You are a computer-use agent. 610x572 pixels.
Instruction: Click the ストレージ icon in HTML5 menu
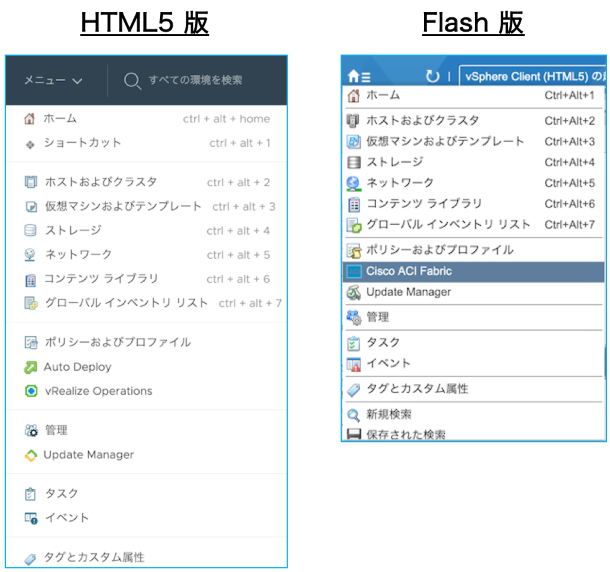pyautogui.click(x=30, y=230)
